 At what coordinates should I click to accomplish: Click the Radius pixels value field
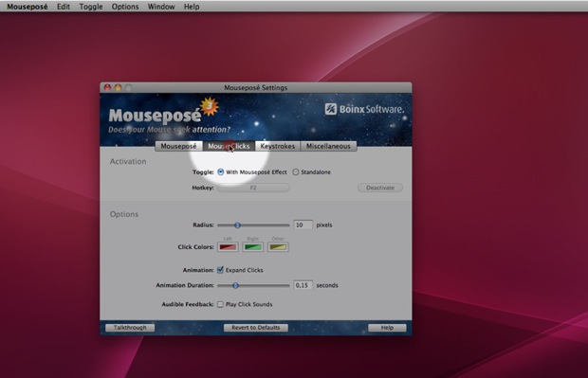(303, 225)
